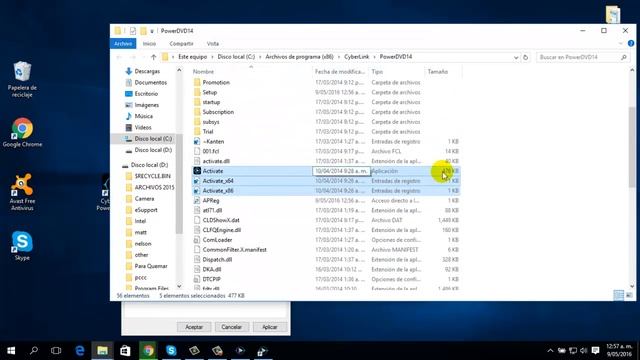Open $RECYCLE.BIN folder in navigation pane

pos(152,176)
